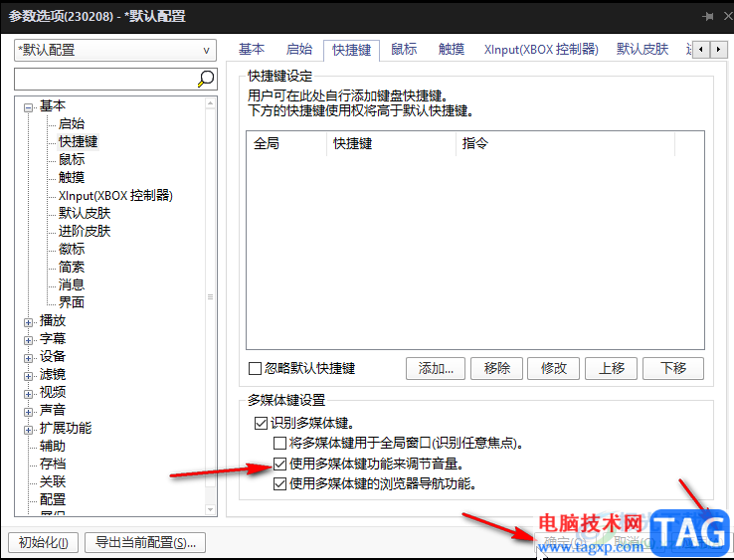The image size is (734, 560).
Task: Select 存档 in the settings tree
Action: pos(53,464)
